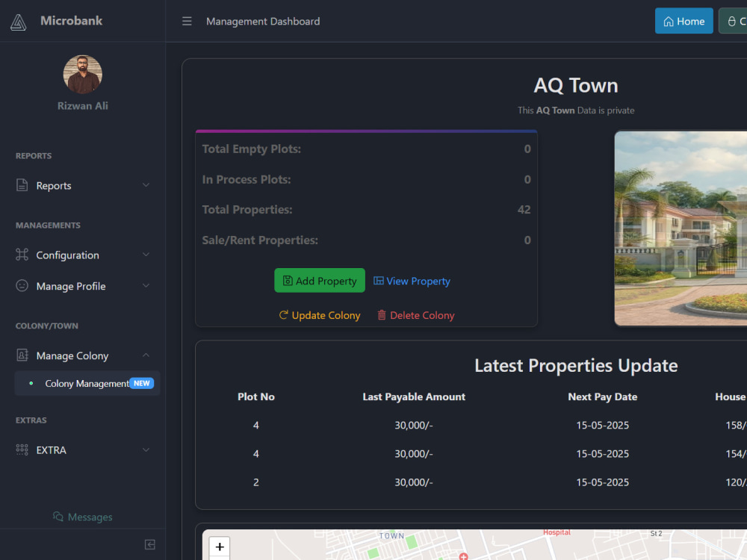Click the map zoom-in plus button

click(x=220, y=547)
